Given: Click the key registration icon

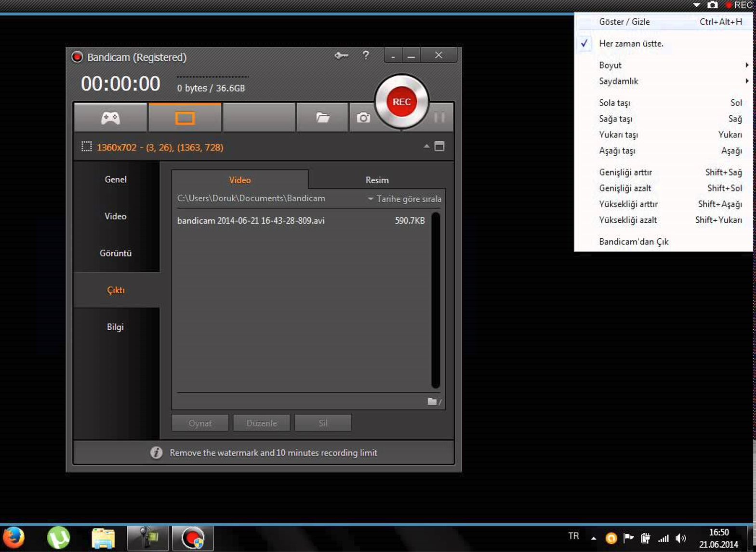Looking at the screenshot, I should [341, 56].
